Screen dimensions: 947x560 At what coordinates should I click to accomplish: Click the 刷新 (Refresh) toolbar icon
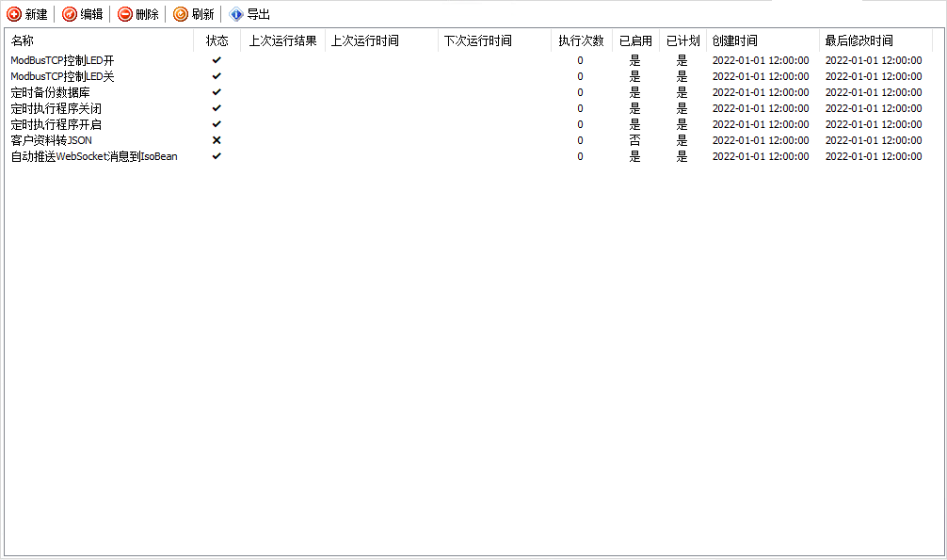tap(181, 14)
